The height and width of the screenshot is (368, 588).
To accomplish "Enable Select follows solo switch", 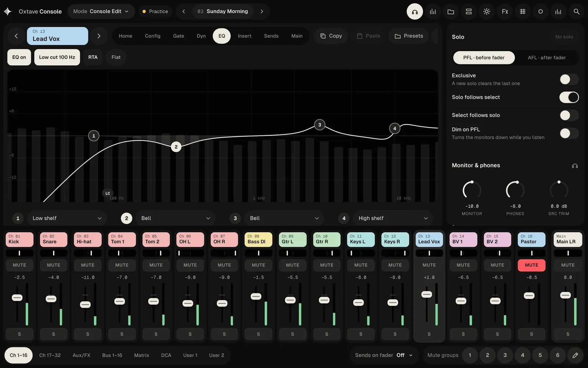I will tap(569, 115).
